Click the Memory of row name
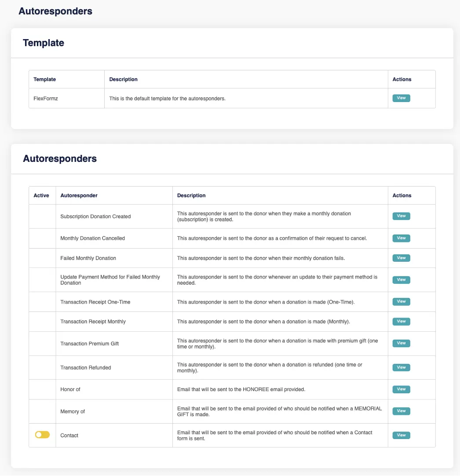Image resolution: width=460 pixels, height=476 pixels. click(73, 411)
